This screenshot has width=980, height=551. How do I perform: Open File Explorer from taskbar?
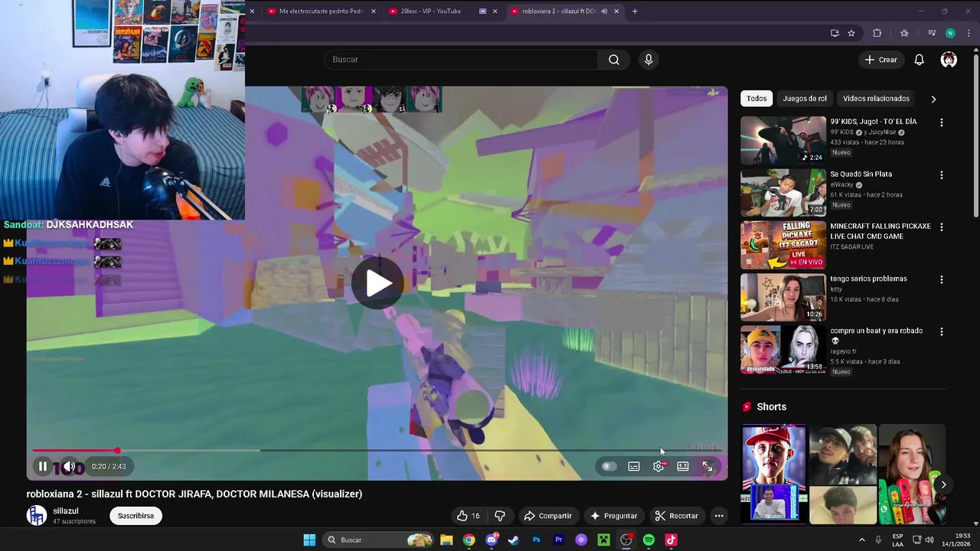(446, 540)
